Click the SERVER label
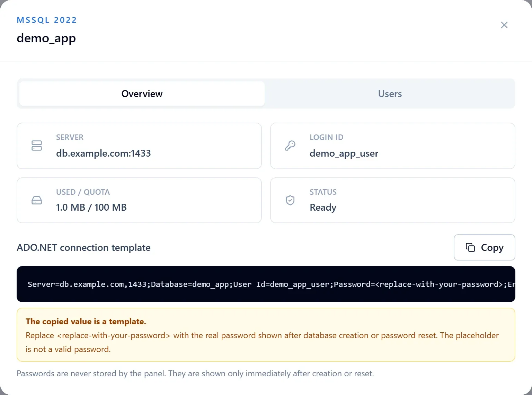The width and height of the screenshot is (532, 395). click(70, 137)
